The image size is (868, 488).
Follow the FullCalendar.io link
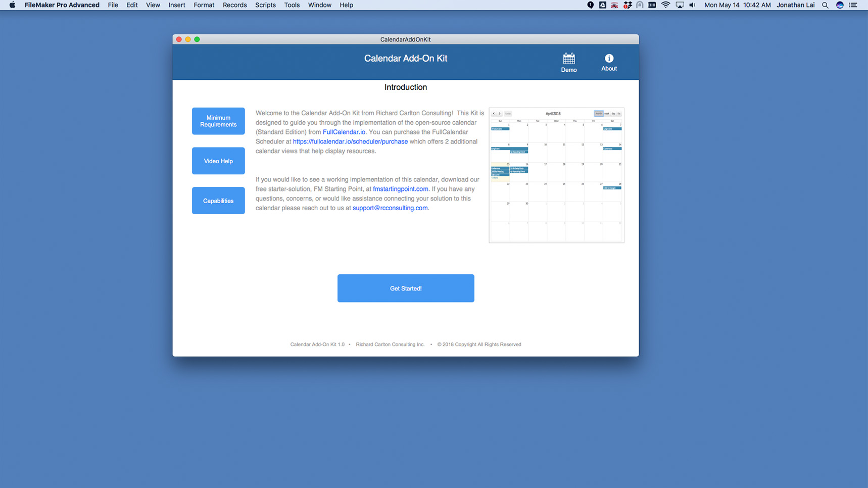pyautogui.click(x=344, y=132)
